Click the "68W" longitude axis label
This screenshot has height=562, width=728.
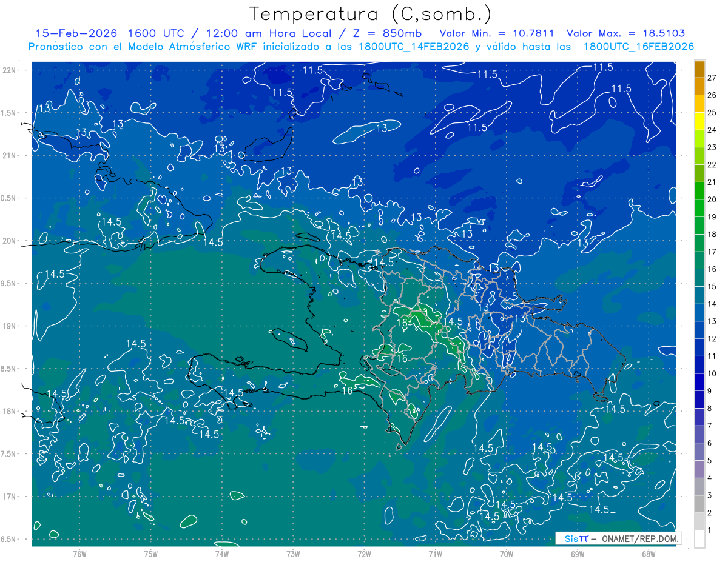[649, 554]
